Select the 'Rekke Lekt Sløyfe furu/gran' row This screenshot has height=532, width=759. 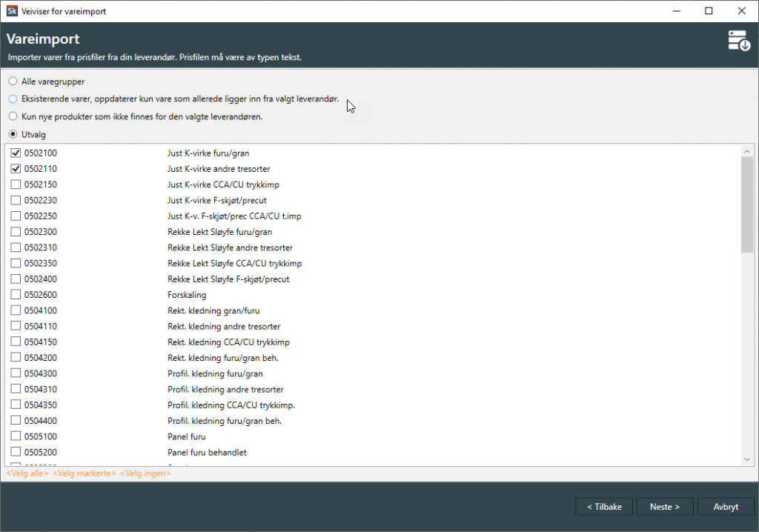(219, 232)
